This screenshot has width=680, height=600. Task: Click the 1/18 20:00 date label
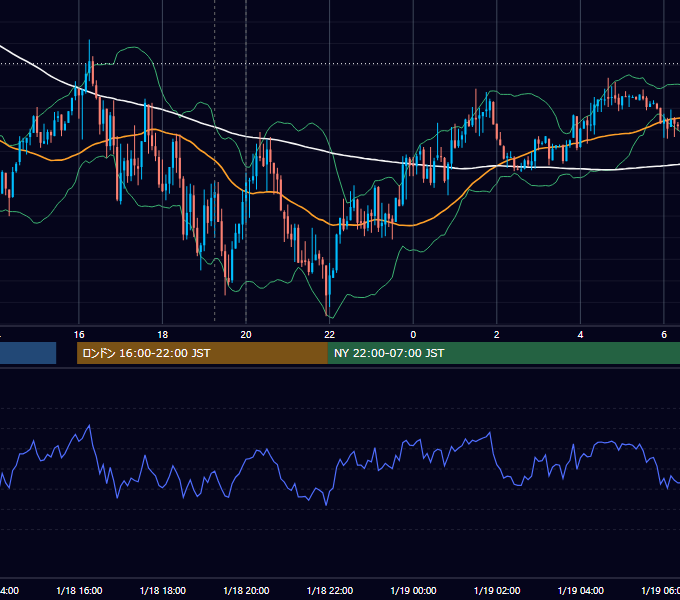(246, 591)
